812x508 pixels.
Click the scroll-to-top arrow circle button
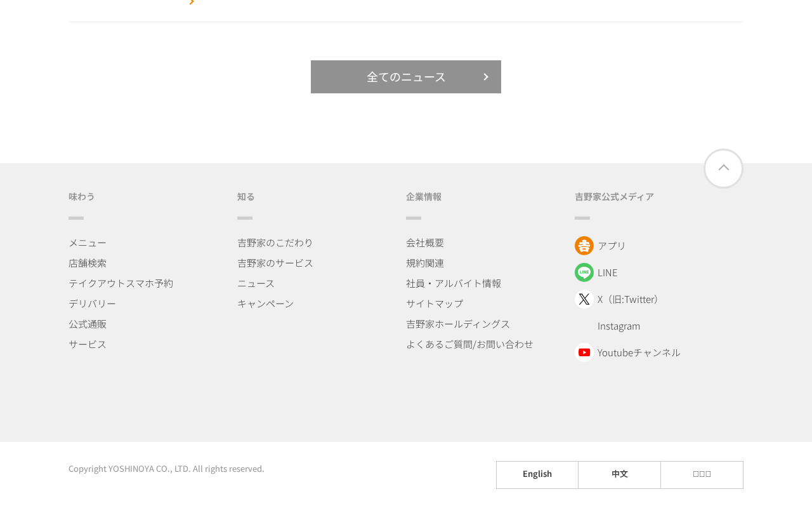(x=723, y=168)
